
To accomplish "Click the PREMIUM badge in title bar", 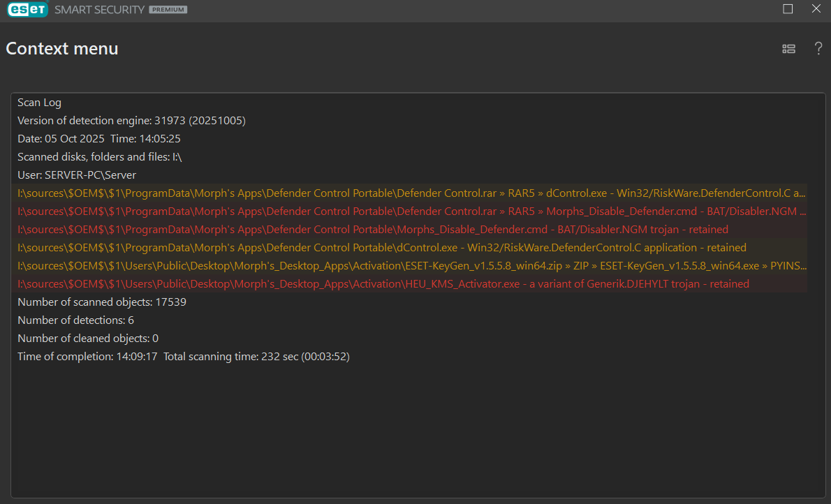I will [x=168, y=10].
